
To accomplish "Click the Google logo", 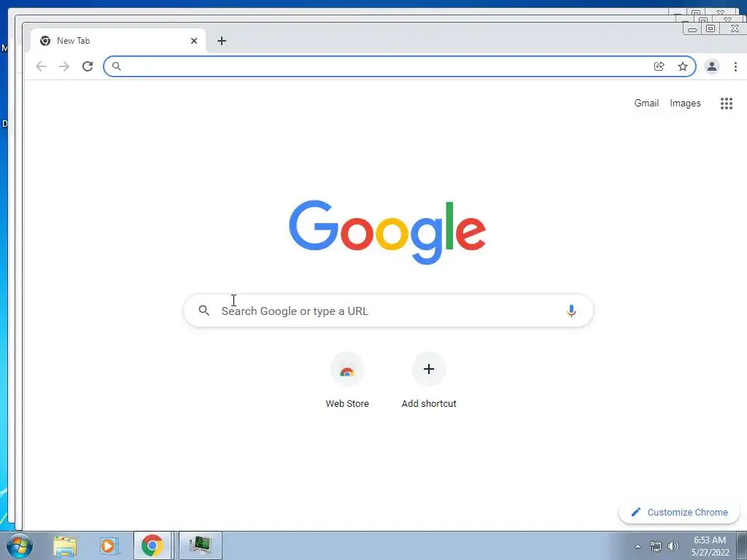I will (387, 232).
